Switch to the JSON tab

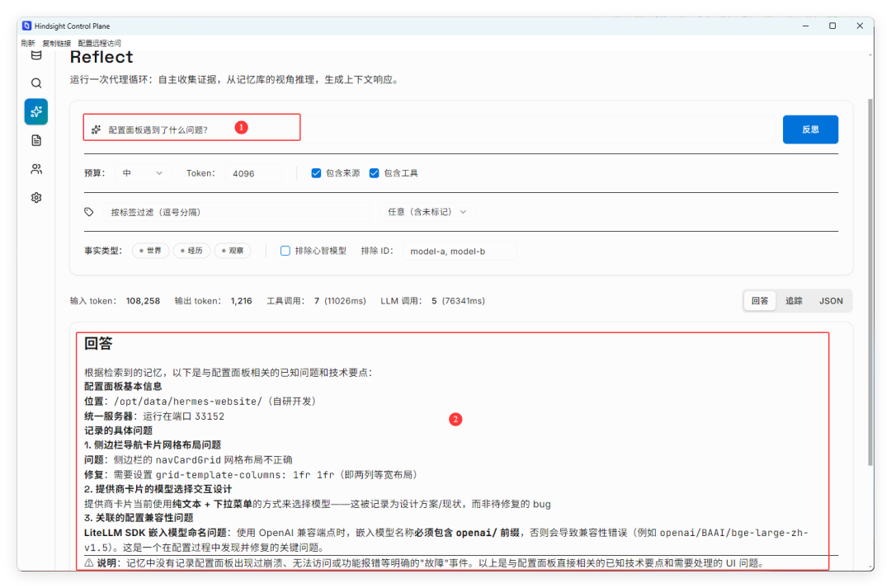coord(831,300)
